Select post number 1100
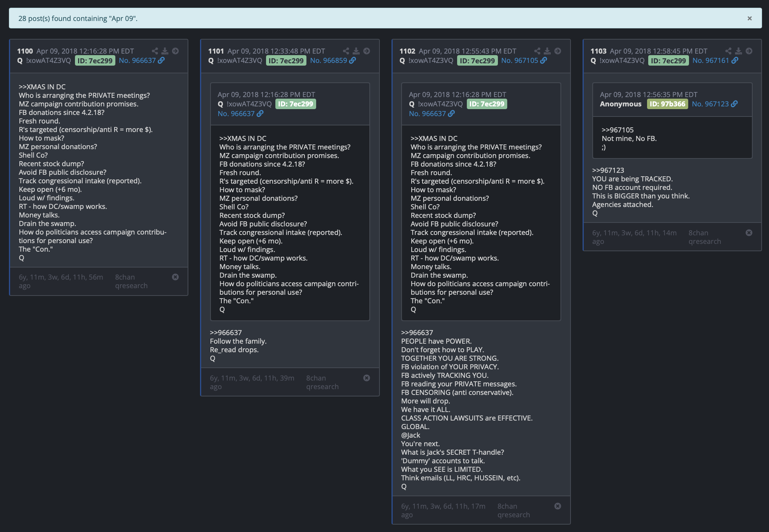This screenshot has height=532, width=769. pyautogui.click(x=25, y=51)
